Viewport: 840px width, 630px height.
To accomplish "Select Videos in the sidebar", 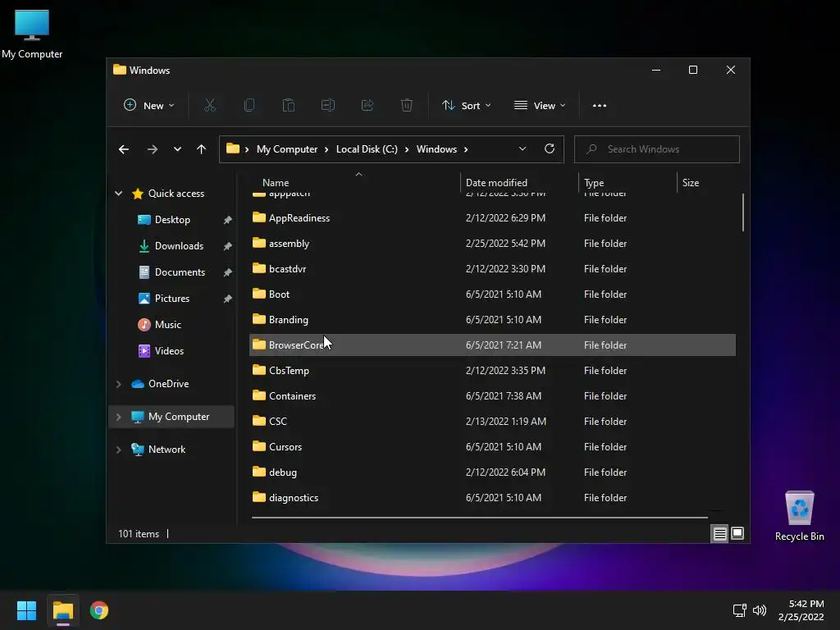I will (169, 351).
